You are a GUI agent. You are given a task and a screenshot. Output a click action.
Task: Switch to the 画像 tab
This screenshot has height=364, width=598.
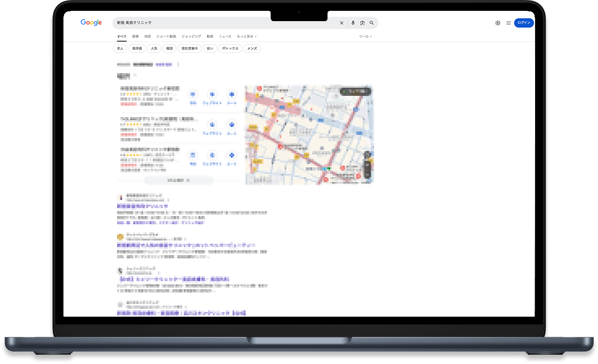tap(135, 36)
